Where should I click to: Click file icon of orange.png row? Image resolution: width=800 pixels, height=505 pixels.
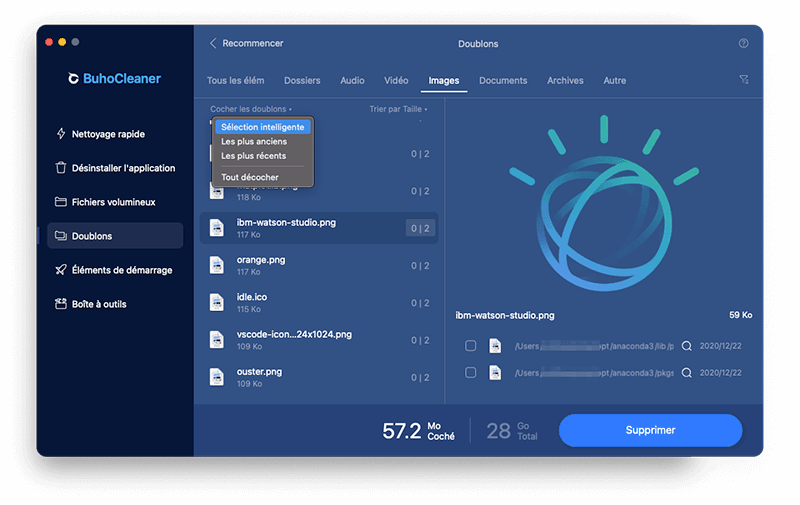pyautogui.click(x=217, y=265)
